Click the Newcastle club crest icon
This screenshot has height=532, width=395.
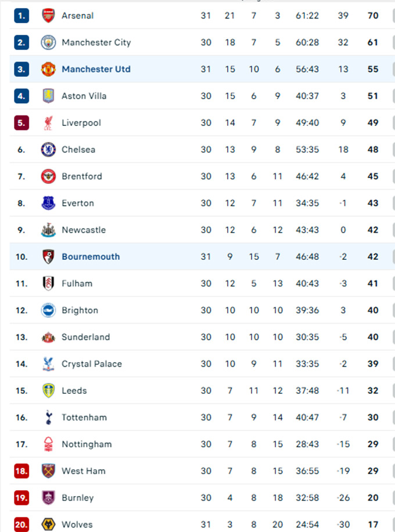[x=48, y=230]
